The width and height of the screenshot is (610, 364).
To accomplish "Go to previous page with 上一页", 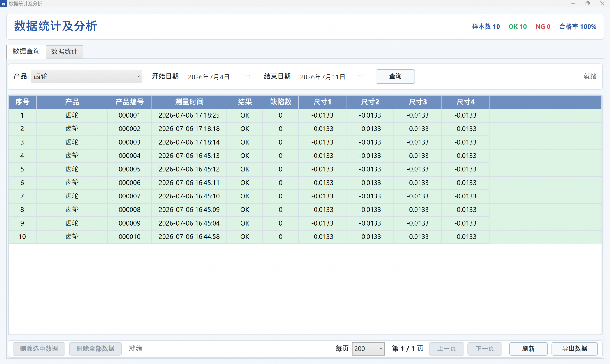I will (447, 349).
